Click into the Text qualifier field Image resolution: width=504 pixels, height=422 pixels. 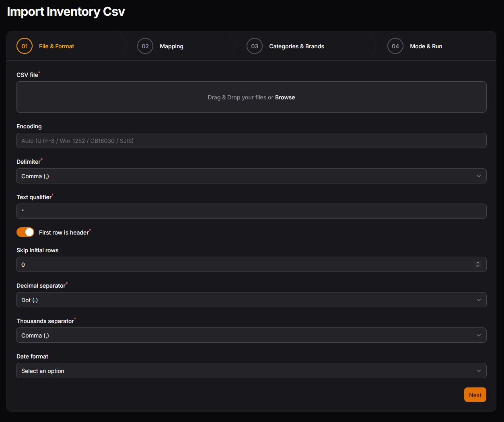pos(251,212)
